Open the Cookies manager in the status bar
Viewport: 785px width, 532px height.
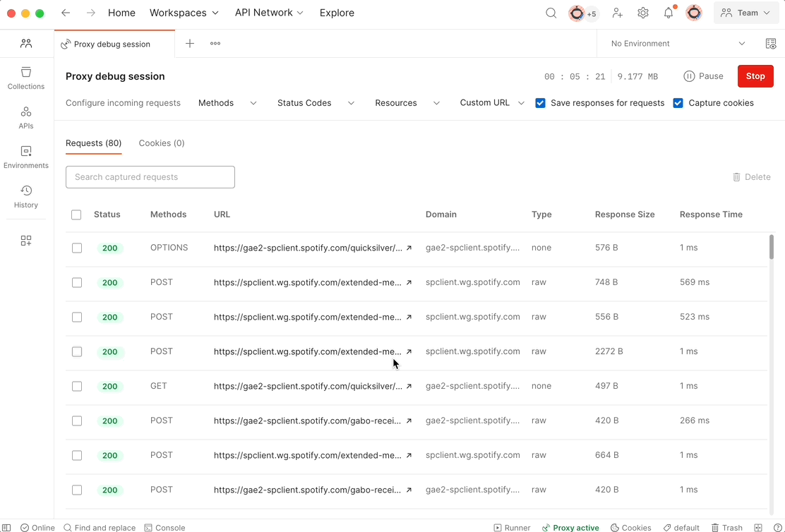(630, 527)
